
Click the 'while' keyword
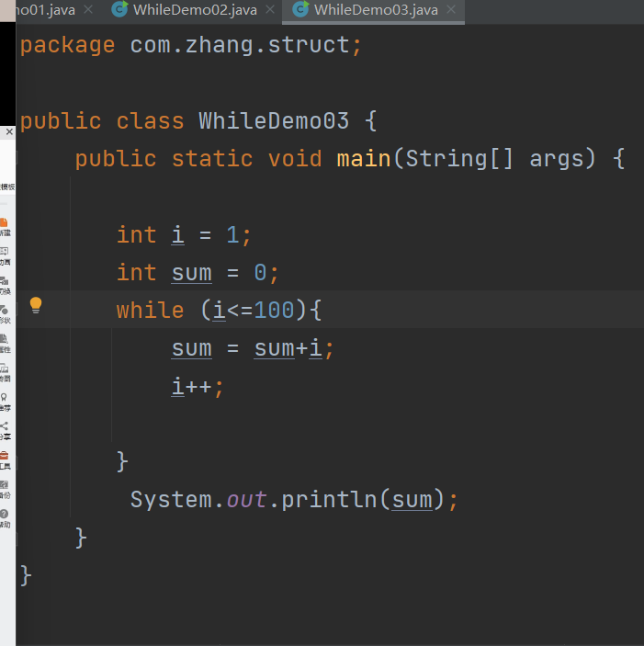point(150,310)
